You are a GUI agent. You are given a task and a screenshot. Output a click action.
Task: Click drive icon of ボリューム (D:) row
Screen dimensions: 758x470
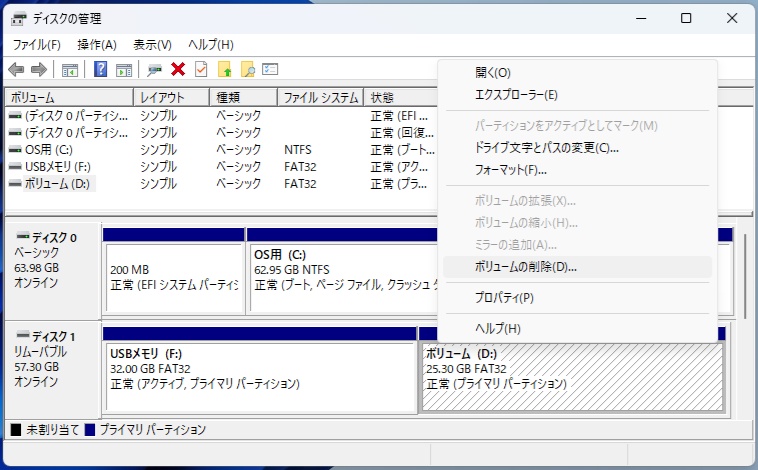click(15, 183)
